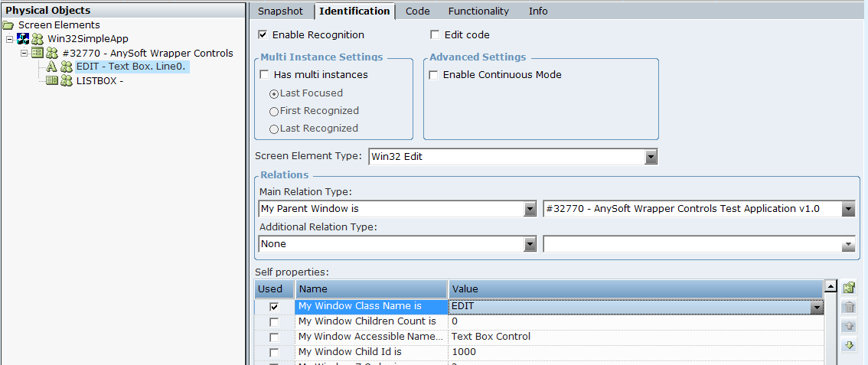Image resolution: width=868 pixels, height=365 pixels.
Task: Click the move up arrow icon
Action: tap(849, 327)
